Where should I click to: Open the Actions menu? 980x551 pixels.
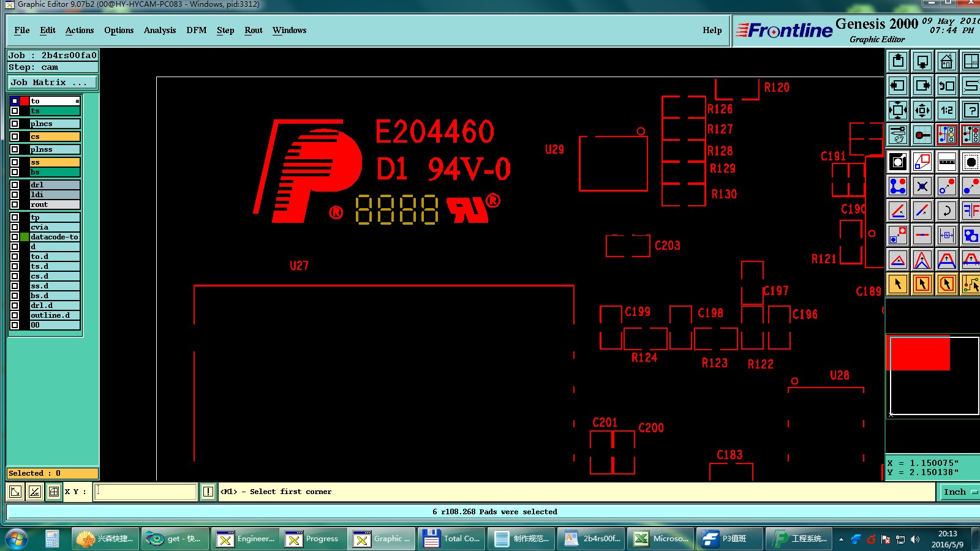pos(80,30)
